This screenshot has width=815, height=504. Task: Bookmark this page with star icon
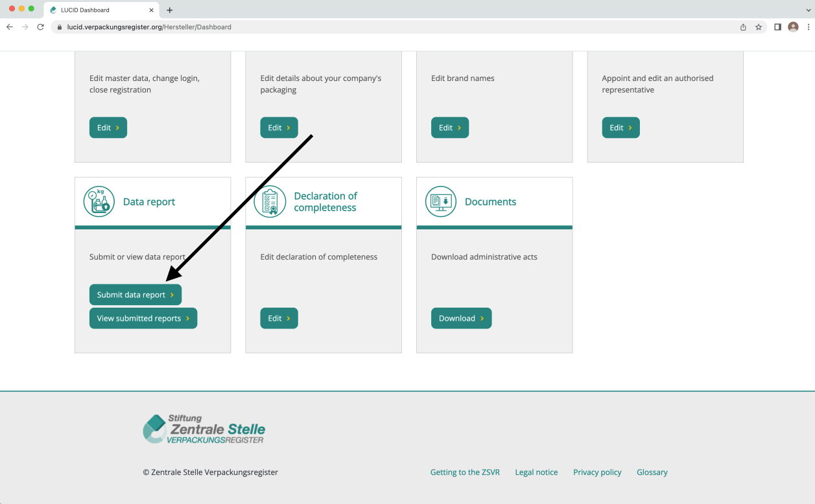pyautogui.click(x=759, y=27)
